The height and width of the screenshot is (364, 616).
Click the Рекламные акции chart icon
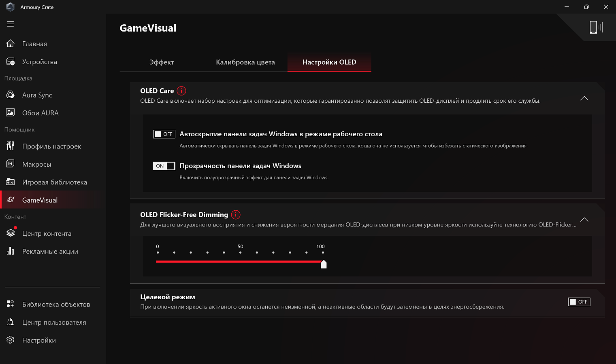tap(11, 251)
